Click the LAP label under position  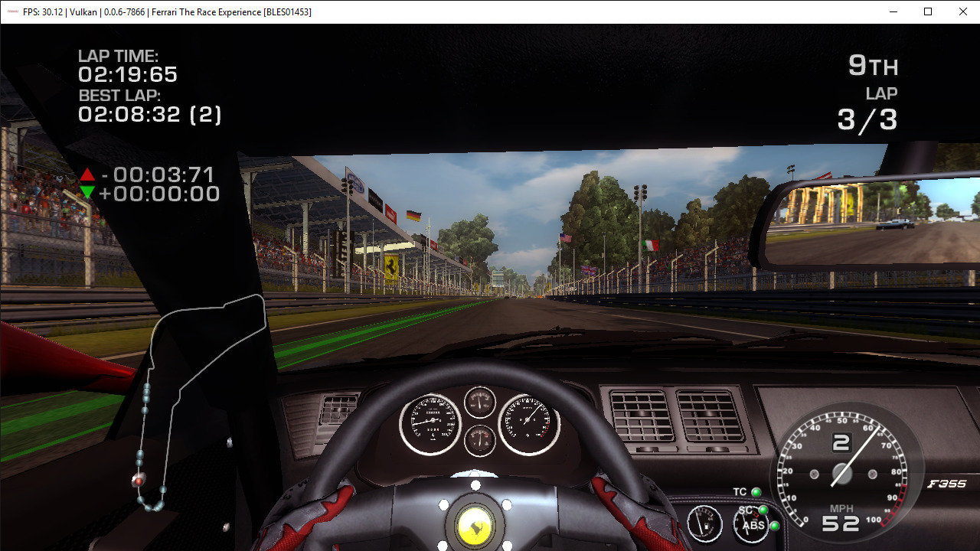pyautogui.click(x=882, y=93)
